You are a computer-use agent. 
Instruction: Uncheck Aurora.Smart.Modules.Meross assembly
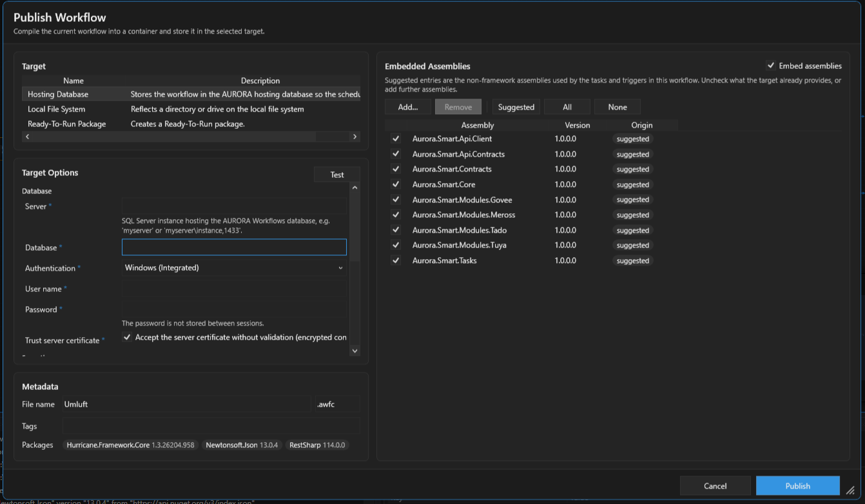coord(396,215)
